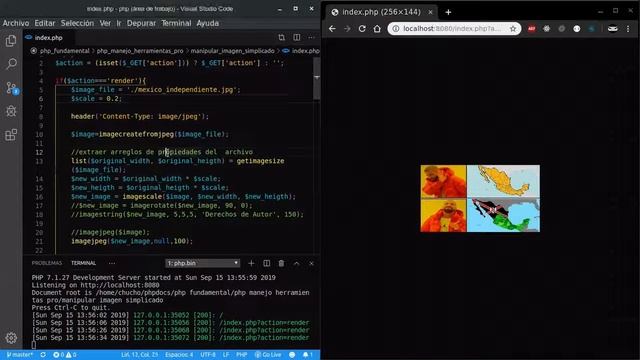Select the TERMINAL panel tab
This screenshot has width=640, height=360.
(83, 263)
